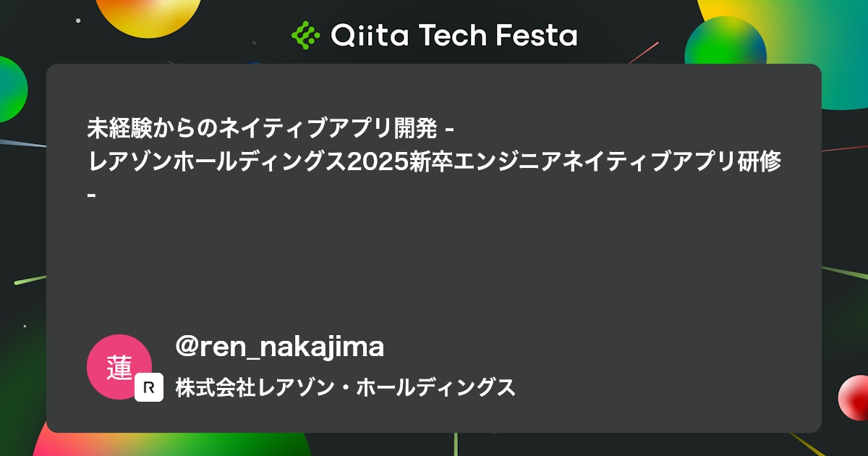Click the green Qiita logo icon
This screenshot has width=868, height=456.
click(305, 35)
